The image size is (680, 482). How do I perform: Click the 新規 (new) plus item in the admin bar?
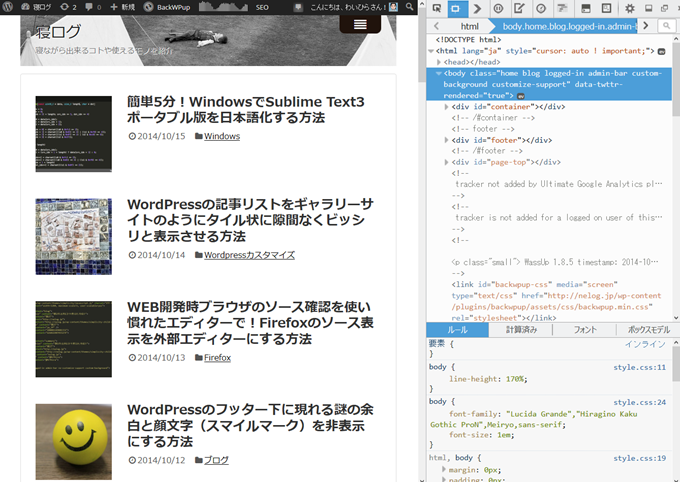click(x=122, y=7)
